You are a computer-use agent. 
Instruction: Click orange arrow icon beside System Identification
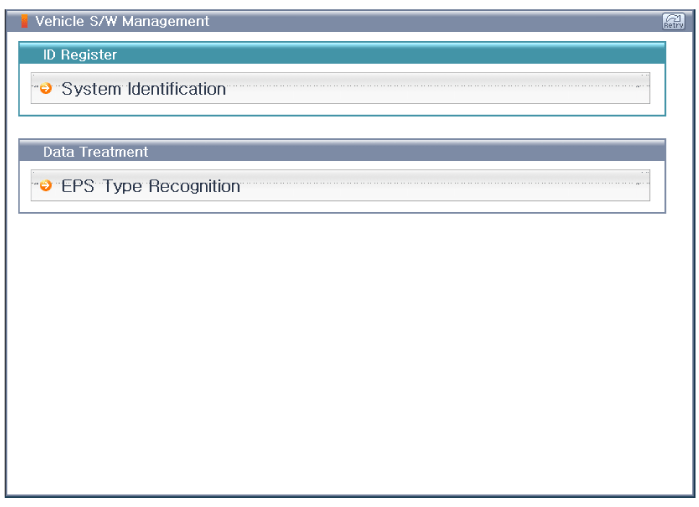46,89
